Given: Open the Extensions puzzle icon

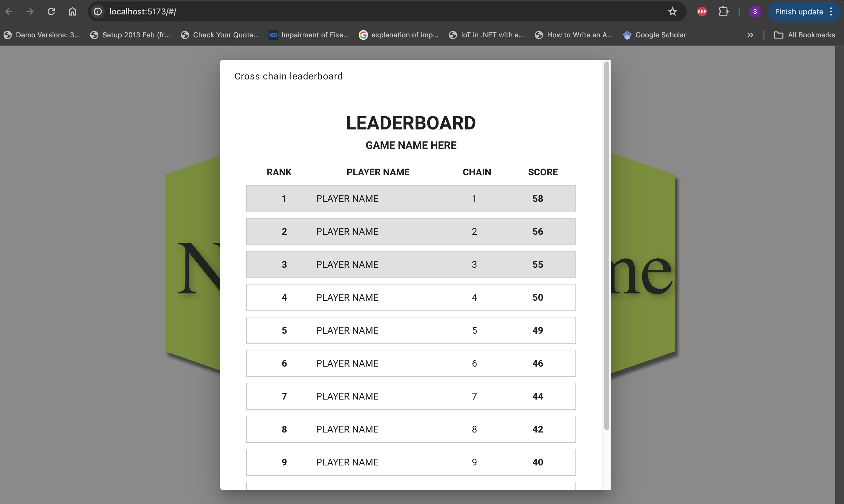Looking at the screenshot, I should click(723, 11).
